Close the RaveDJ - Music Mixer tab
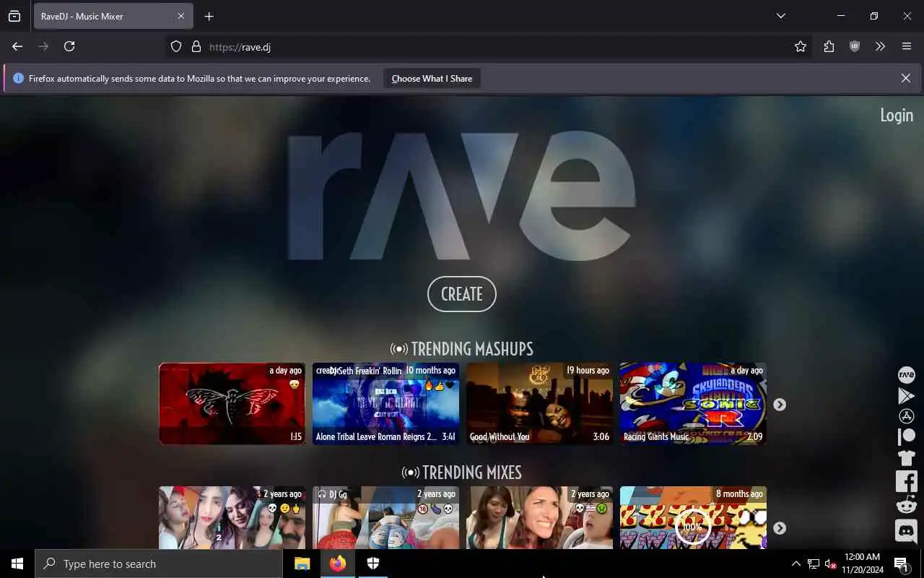The width and height of the screenshot is (924, 578). pos(181,16)
